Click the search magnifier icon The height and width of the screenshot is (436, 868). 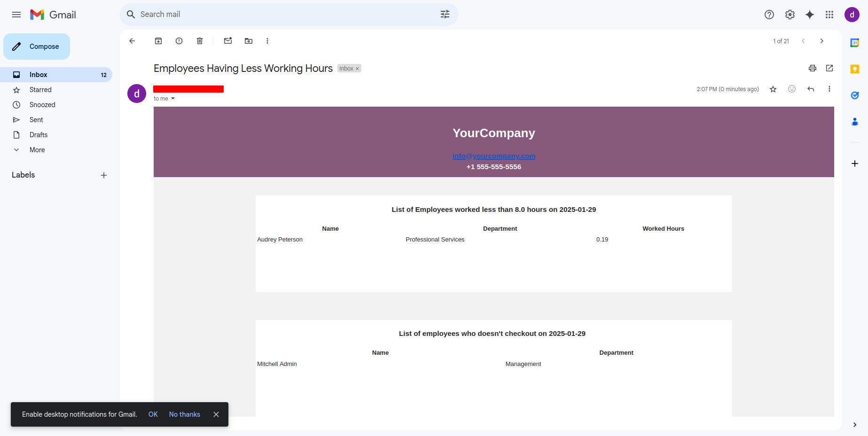(131, 15)
